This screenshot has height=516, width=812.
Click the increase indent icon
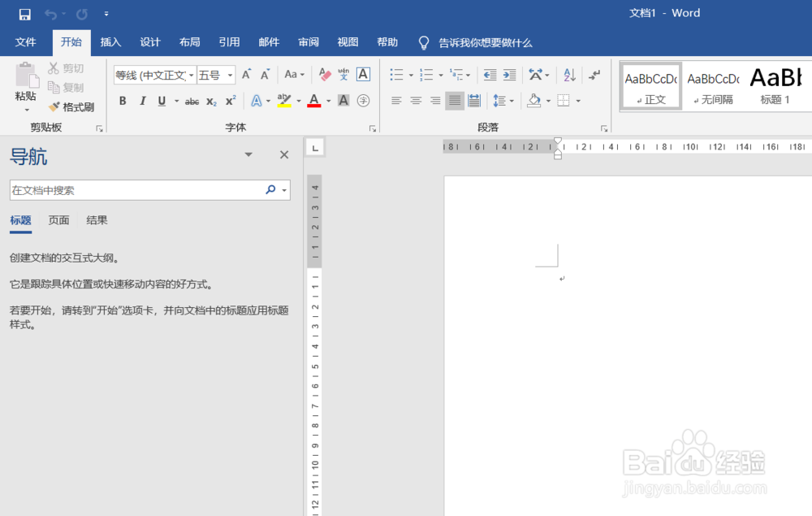point(509,76)
